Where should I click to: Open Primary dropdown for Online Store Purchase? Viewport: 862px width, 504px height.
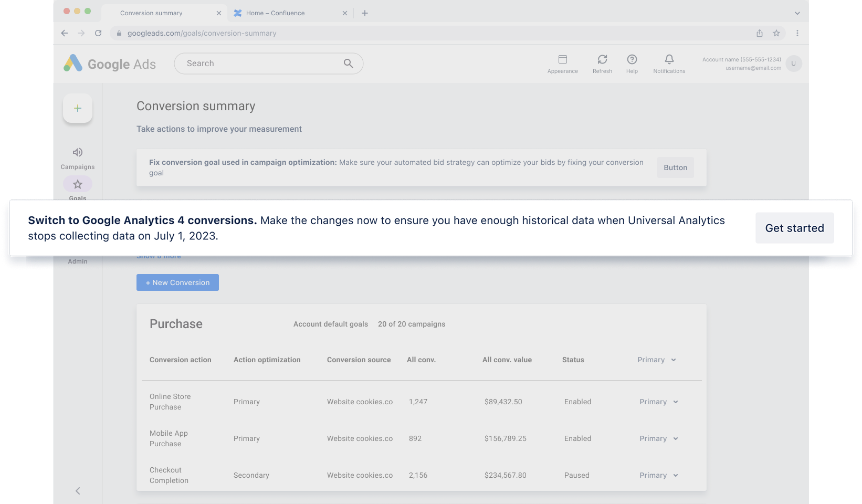coord(659,402)
